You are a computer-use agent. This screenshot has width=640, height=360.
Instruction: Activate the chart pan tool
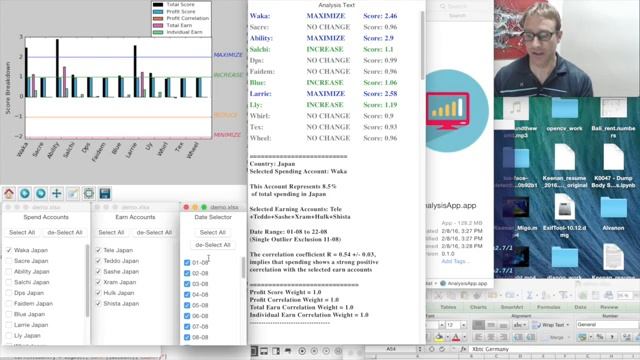click(x=57, y=193)
